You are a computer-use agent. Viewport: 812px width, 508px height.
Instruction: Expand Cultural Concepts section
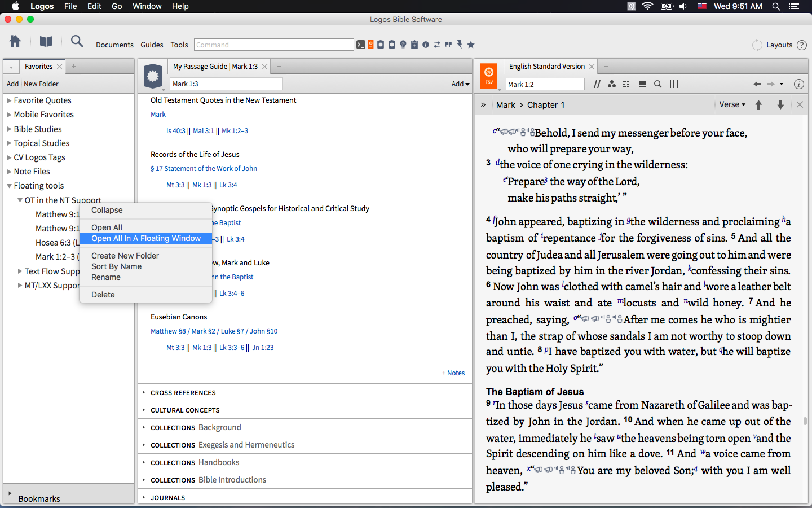[144, 410]
